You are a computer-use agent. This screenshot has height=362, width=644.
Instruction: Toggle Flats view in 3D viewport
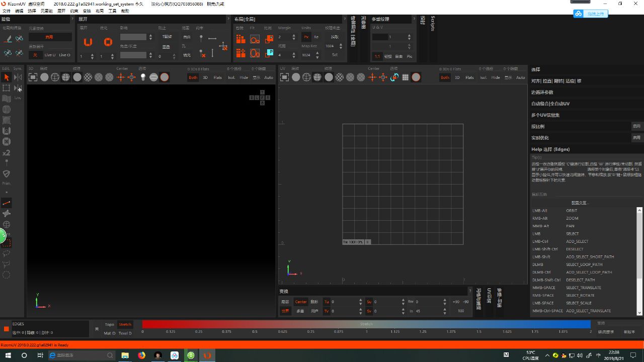pos(218,77)
